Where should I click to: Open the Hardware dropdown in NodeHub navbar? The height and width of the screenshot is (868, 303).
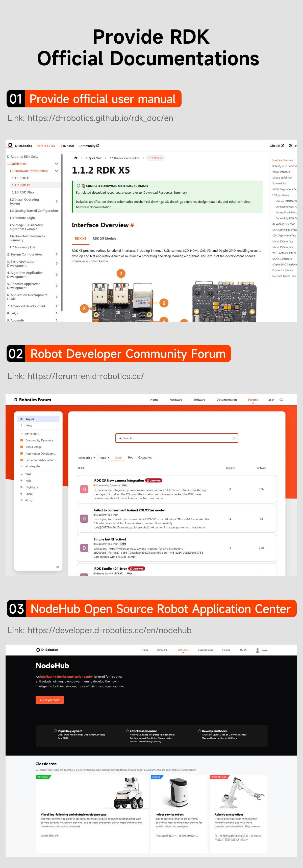click(x=163, y=650)
